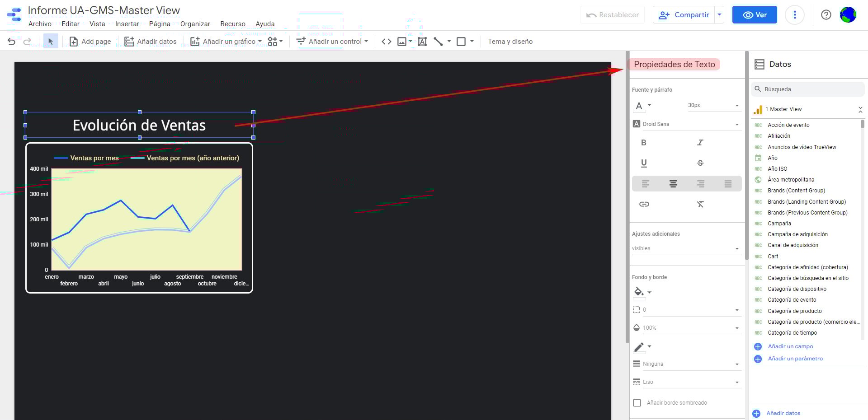This screenshot has width=868, height=420.
Task: Click the insert link icon
Action: pyautogui.click(x=644, y=204)
